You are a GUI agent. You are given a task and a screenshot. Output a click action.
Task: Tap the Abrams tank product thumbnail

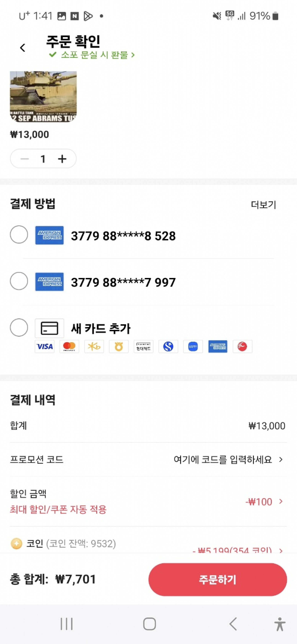coord(43,96)
